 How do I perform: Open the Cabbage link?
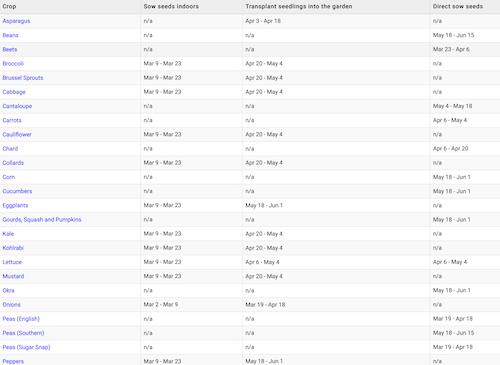tap(14, 92)
